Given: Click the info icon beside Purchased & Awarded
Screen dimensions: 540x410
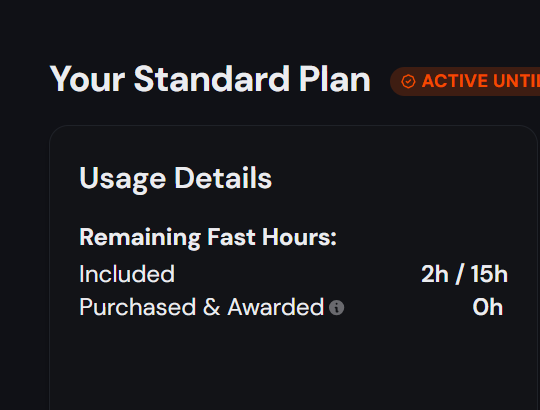Looking at the screenshot, I should pyautogui.click(x=336, y=307).
